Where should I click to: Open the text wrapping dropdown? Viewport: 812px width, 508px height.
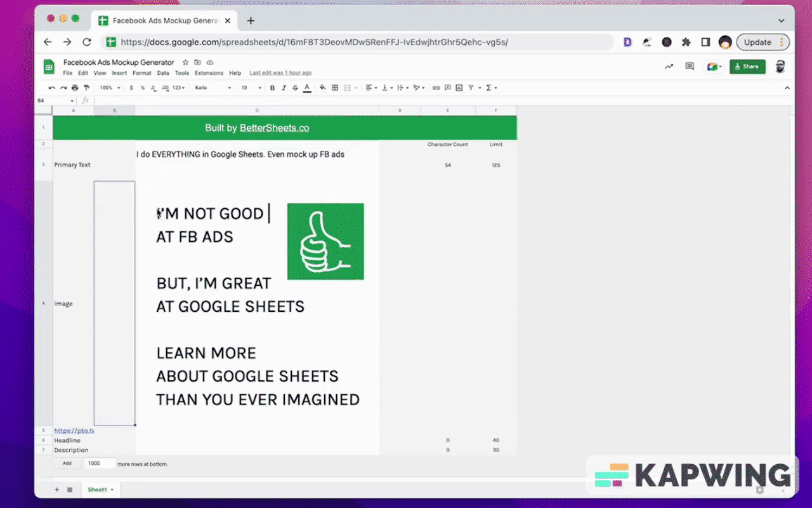coord(402,88)
